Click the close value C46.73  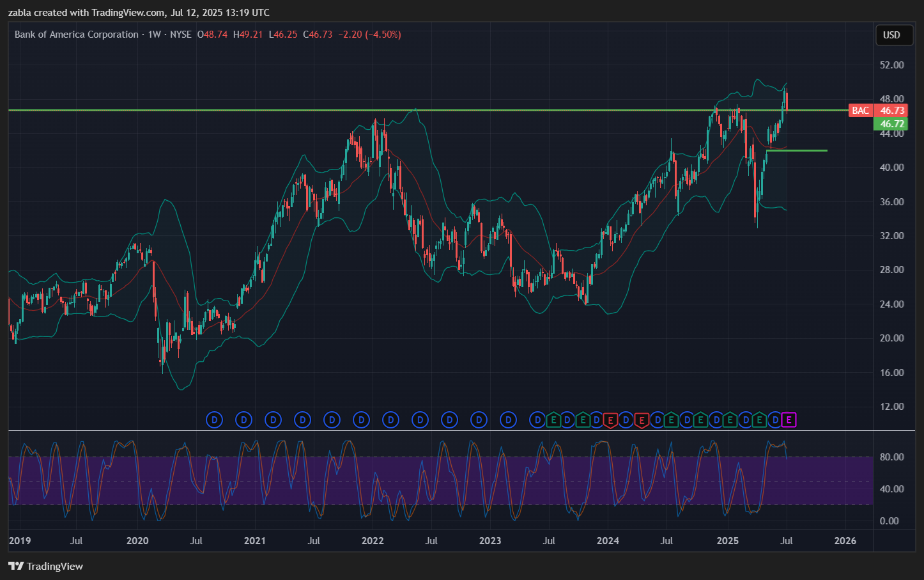[318, 35]
